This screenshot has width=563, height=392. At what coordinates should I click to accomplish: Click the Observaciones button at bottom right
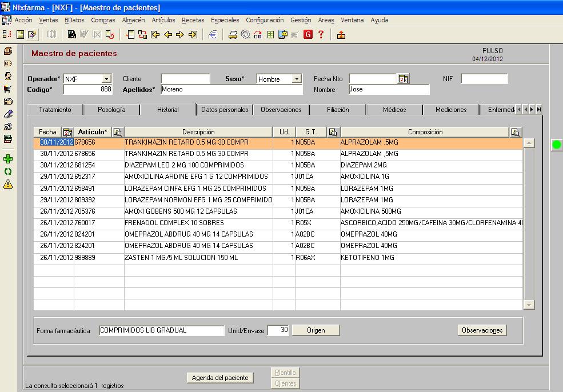482,330
